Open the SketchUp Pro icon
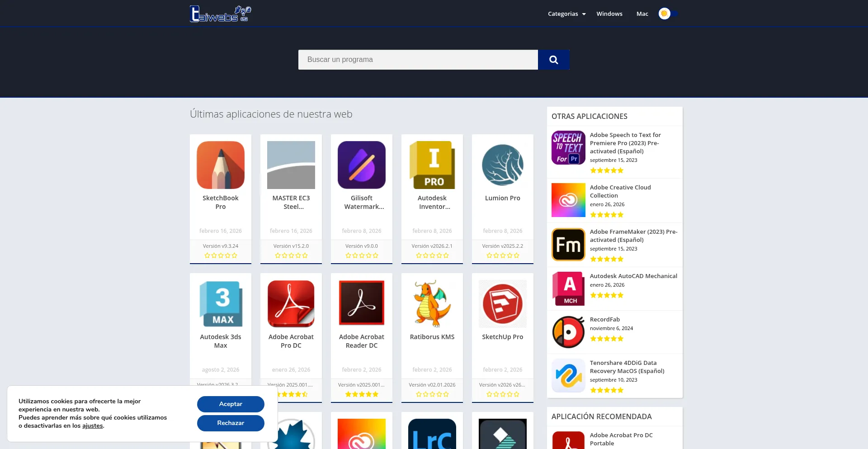Screen dimensions: 868x449 503,304
